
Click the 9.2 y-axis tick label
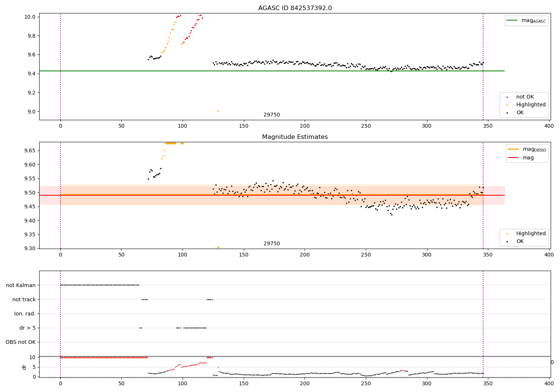tap(32, 93)
